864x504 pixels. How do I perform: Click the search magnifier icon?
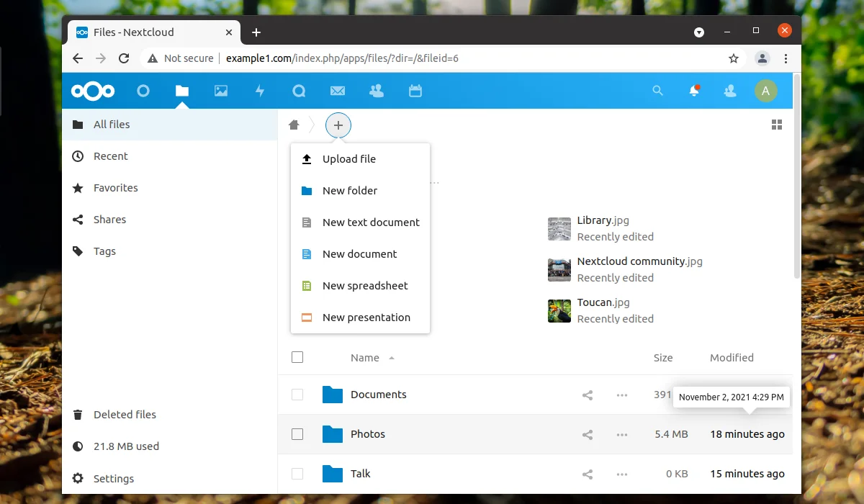point(657,91)
